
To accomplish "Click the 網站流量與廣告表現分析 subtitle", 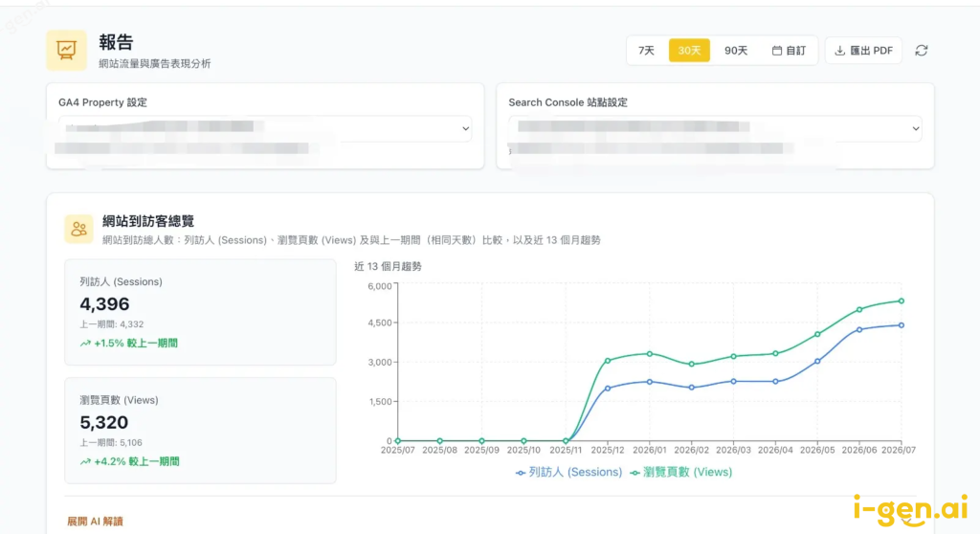I will (154, 63).
